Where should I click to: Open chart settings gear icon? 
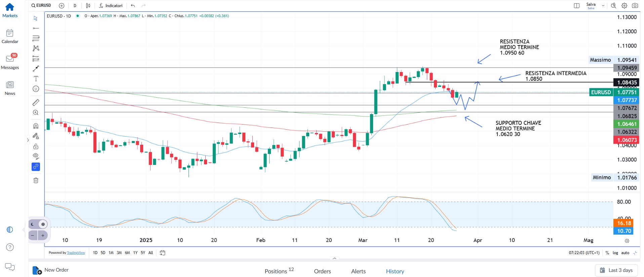[624, 6]
